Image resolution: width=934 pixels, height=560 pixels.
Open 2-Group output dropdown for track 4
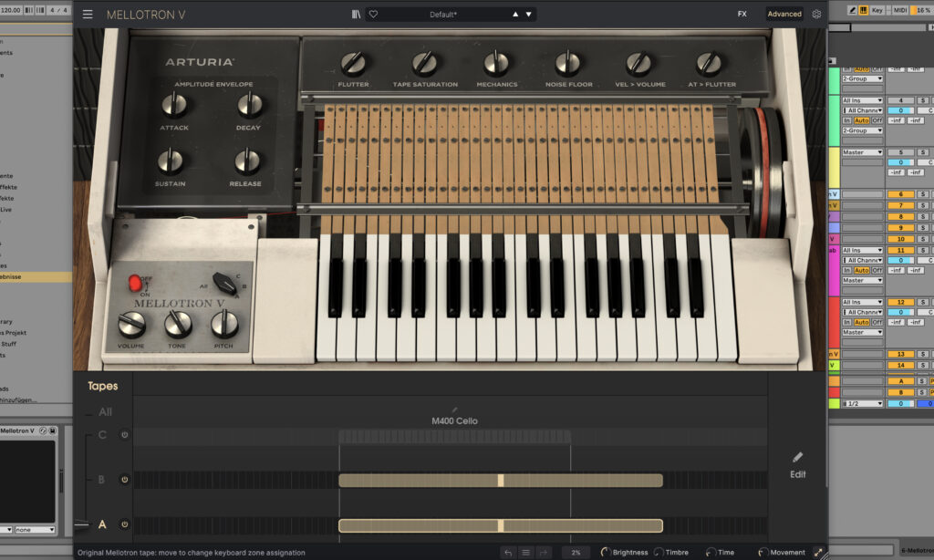click(862, 130)
